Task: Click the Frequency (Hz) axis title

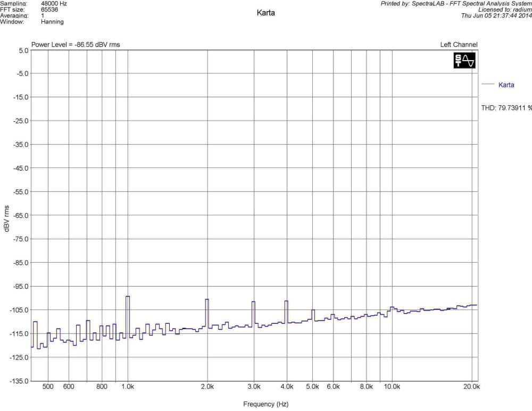Action: [x=266, y=404]
